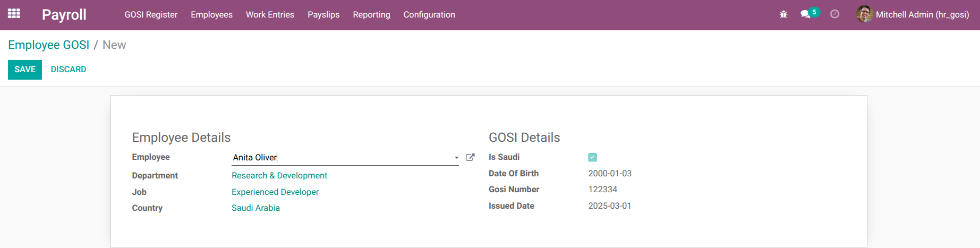The width and height of the screenshot is (980, 248).
Task: Open the Work Entries menu
Action: 270,15
